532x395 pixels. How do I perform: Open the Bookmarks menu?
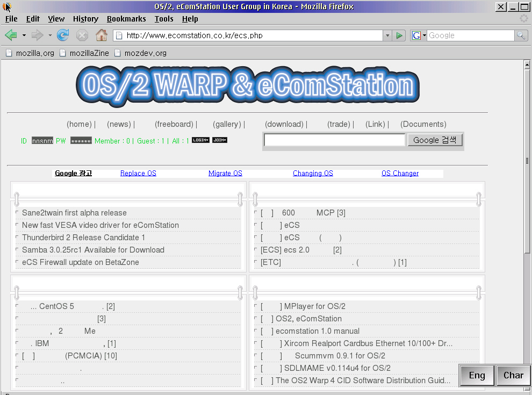(126, 19)
